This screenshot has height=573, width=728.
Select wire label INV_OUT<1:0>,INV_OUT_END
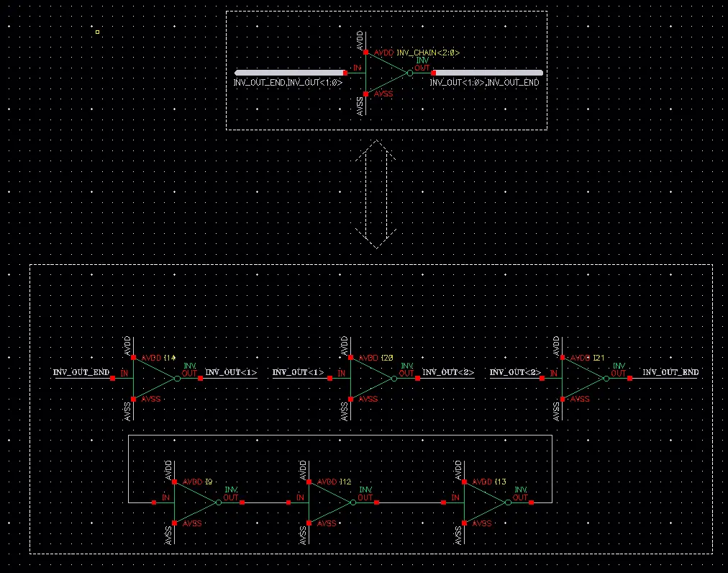click(484, 83)
